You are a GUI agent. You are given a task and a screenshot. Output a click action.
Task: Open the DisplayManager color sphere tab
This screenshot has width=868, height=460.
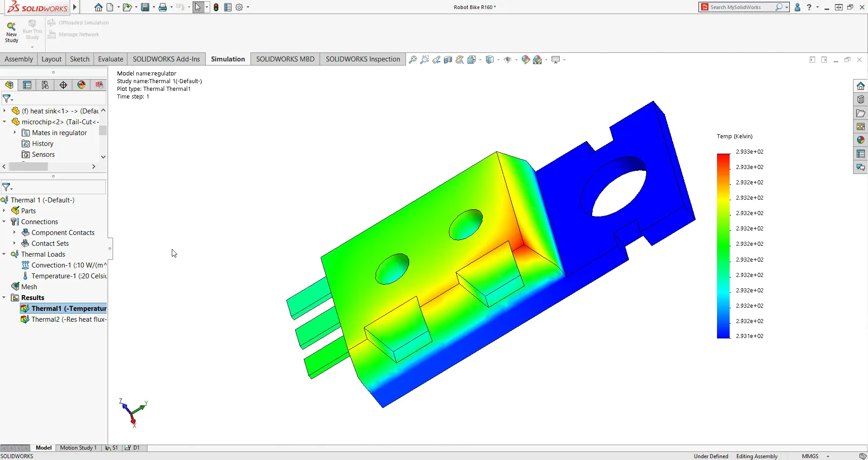(x=81, y=85)
